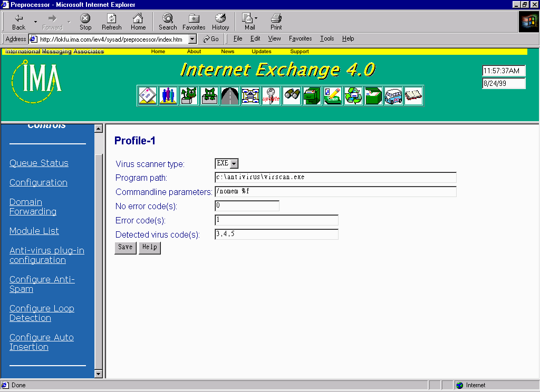Click the recycle arrows mail icon
The width and height of the screenshot is (540, 392).
coord(353,96)
